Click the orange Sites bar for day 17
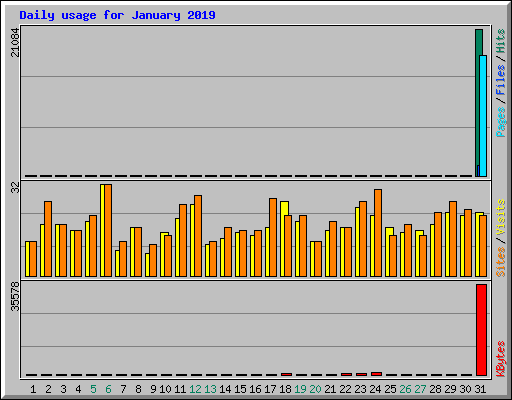 point(273,237)
